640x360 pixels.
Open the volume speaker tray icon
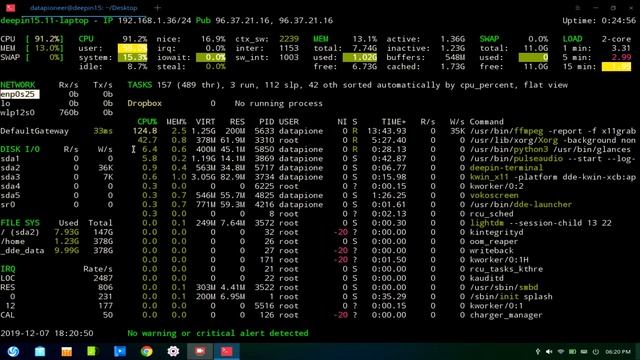549,351
